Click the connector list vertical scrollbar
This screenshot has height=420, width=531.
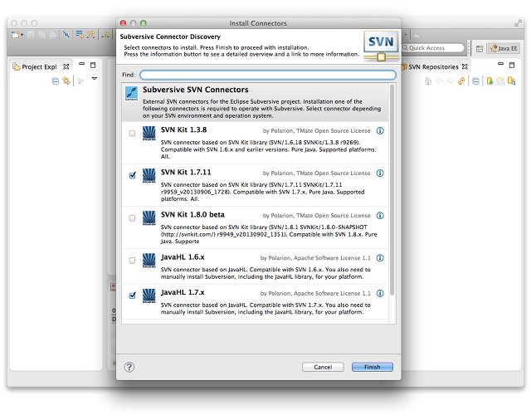click(392, 190)
